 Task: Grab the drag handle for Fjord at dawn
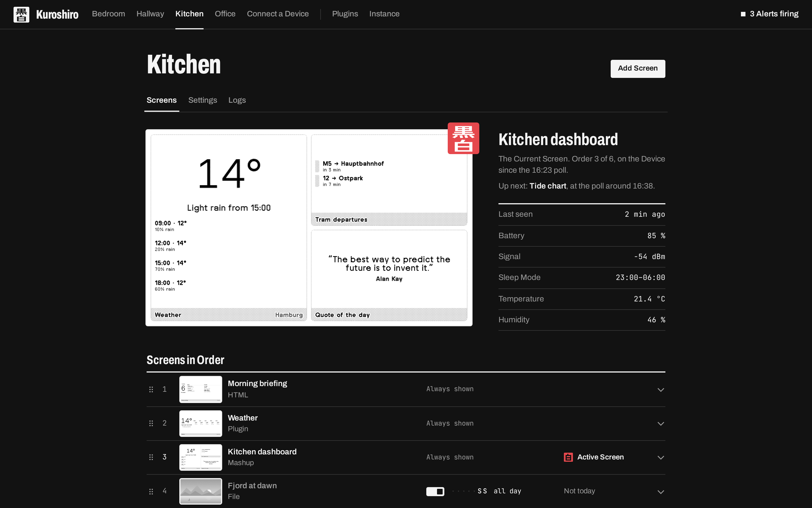pos(151,492)
